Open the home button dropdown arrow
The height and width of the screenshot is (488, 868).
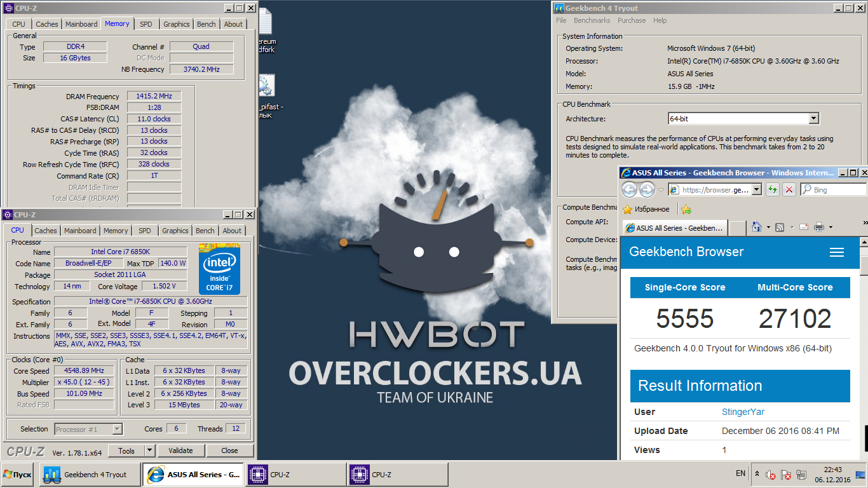(x=768, y=227)
